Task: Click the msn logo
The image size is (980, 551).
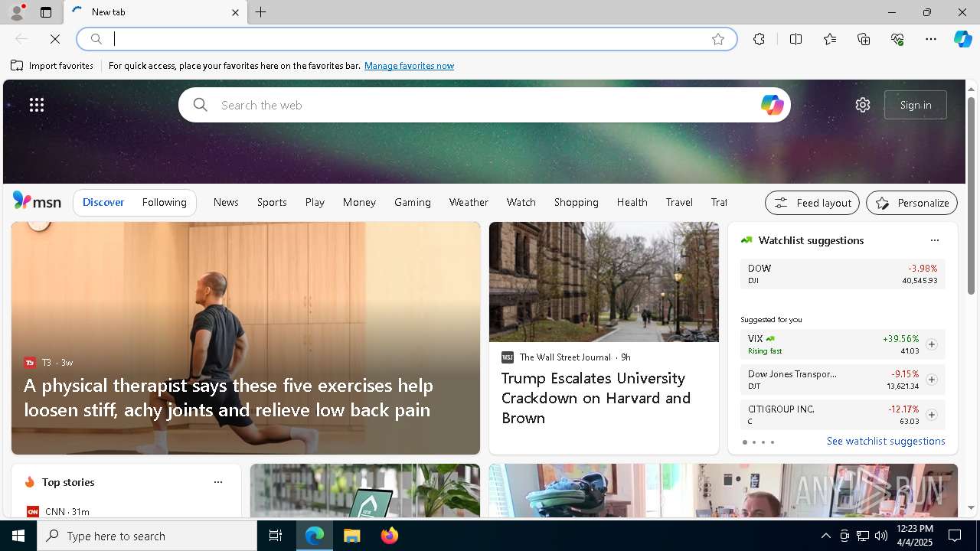Action: tap(37, 201)
